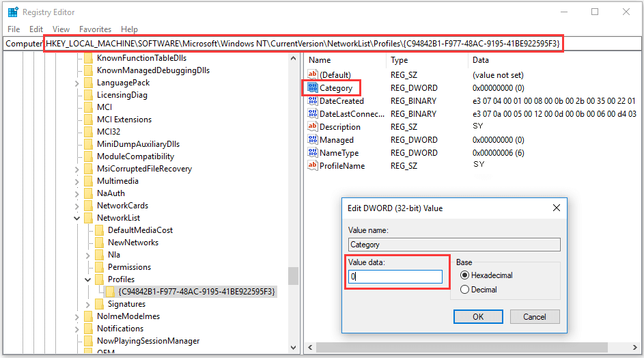Open the Favorites menu
Image resolution: width=644 pixels, height=358 pixels.
[96, 29]
